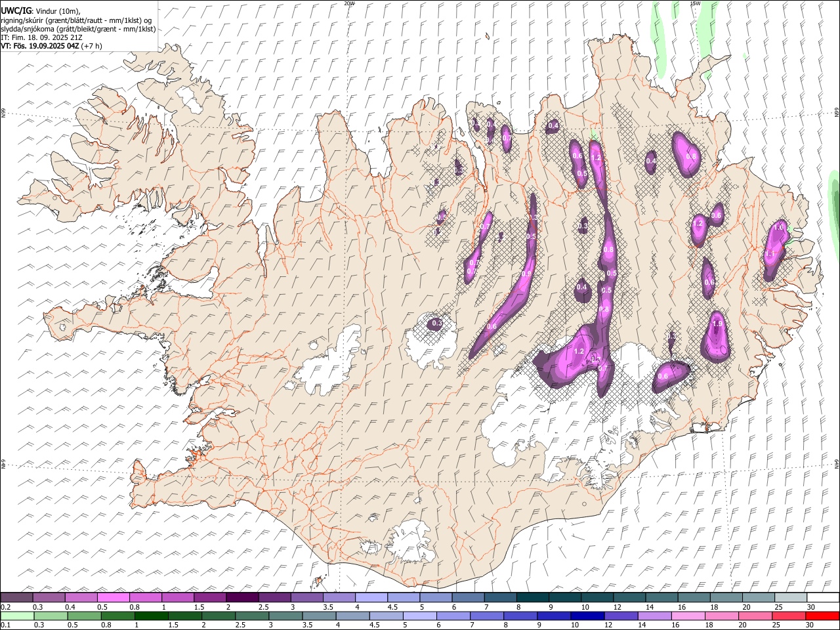Click the '0.4' label on the snow legend
Image resolution: width=840 pixels, height=630 pixels.
pyautogui.click(x=70, y=607)
